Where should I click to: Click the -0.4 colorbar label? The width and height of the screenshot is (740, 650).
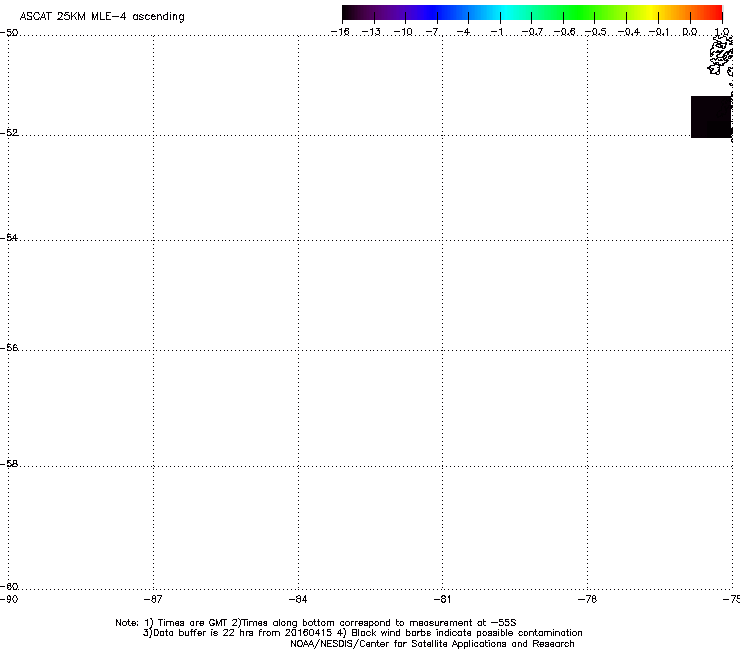629,32
